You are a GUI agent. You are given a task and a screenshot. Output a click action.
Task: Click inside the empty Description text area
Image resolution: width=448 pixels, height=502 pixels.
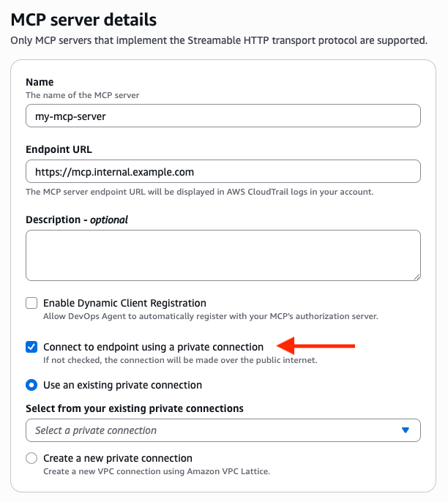pyautogui.click(x=223, y=255)
